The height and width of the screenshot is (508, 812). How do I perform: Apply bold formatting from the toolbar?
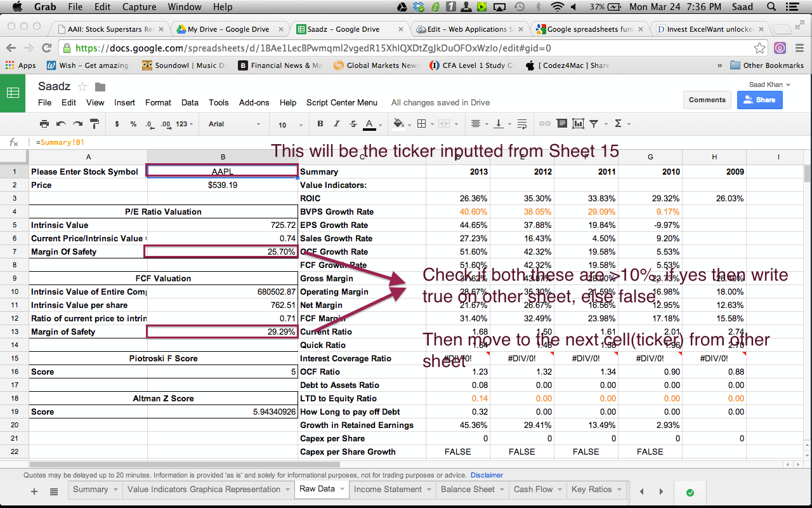pos(320,123)
